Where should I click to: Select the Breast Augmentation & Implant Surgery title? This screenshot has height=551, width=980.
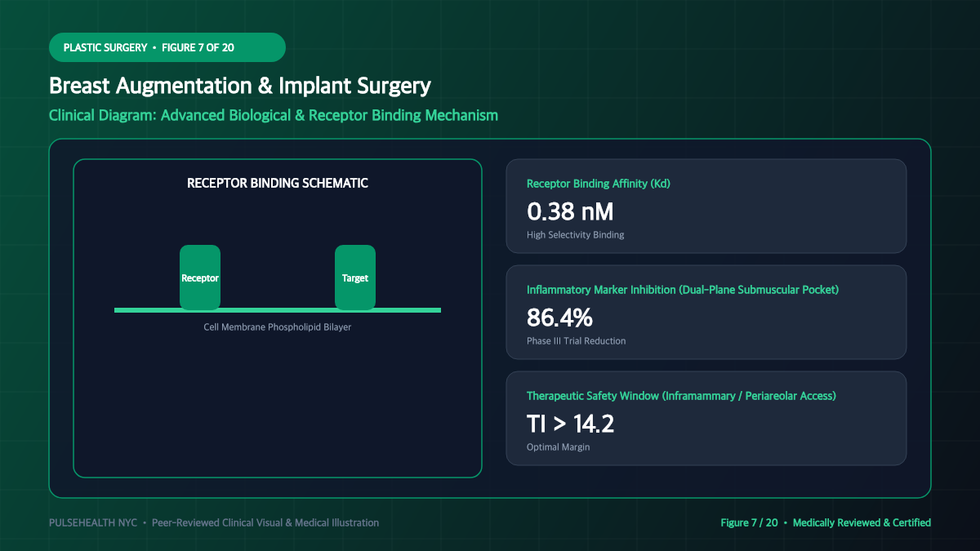pos(240,86)
